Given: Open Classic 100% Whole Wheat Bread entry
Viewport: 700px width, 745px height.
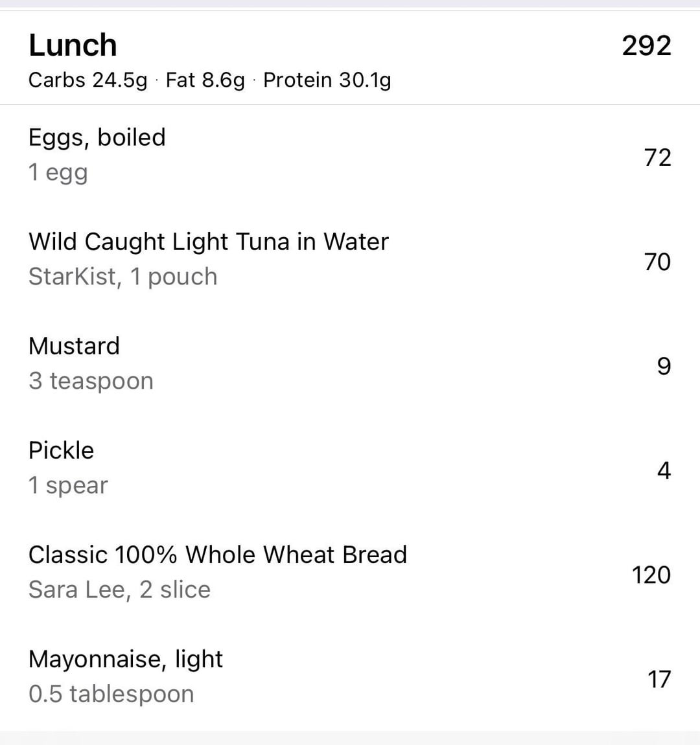Looking at the screenshot, I should pos(218,555).
